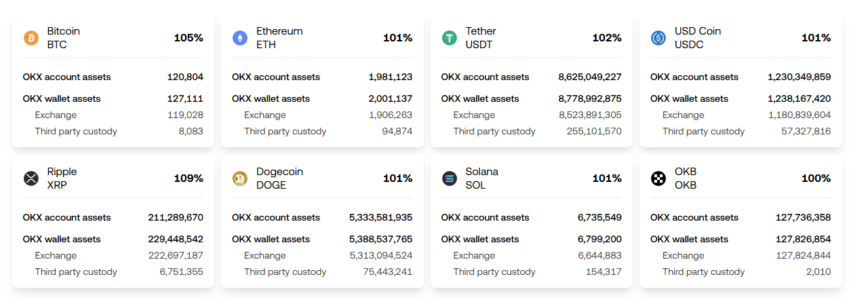The image size is (868, 298).
Task: Click Ethereum's 101% reserve ratio
Action: tap(398, 38)
